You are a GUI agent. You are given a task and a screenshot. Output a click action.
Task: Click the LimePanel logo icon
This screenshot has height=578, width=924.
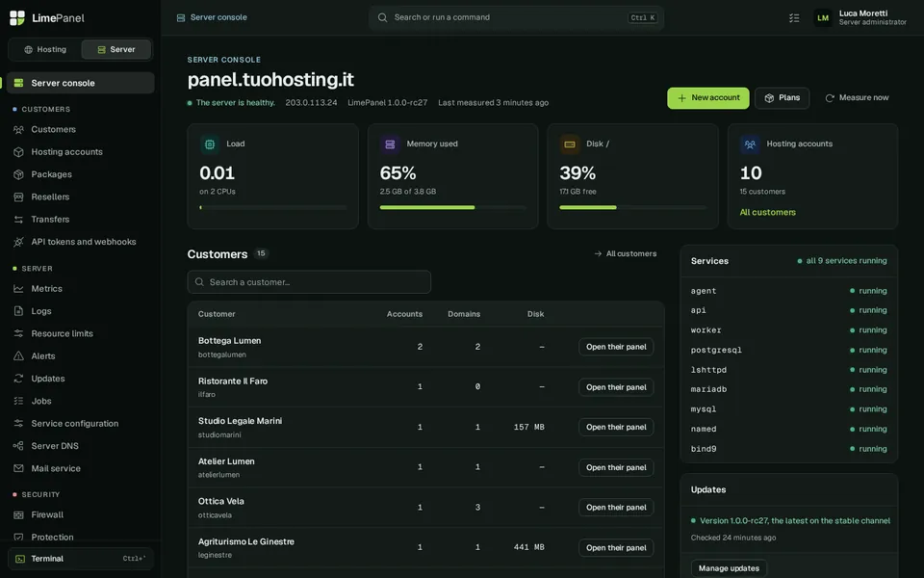click(x=17, y=17)
